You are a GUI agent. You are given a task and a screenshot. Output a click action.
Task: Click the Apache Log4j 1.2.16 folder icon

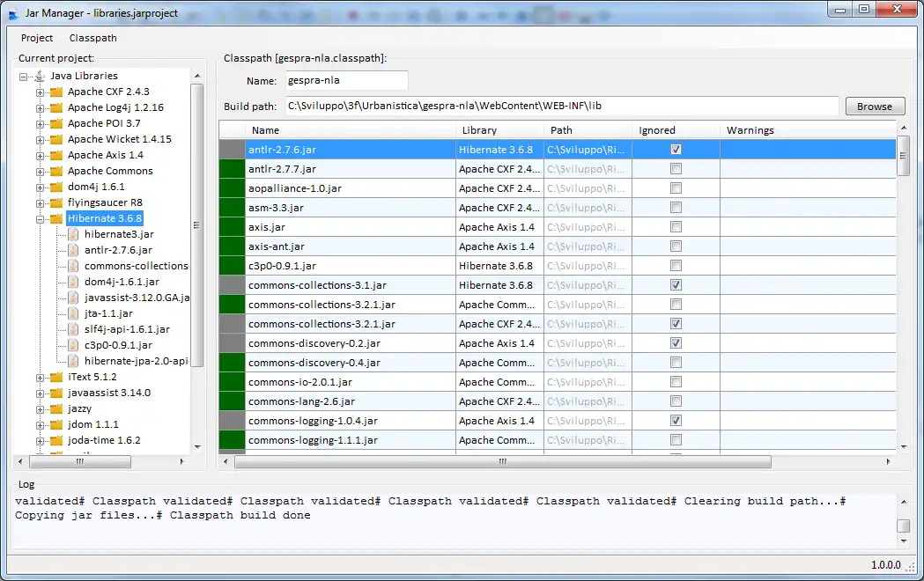pos(56,107)
